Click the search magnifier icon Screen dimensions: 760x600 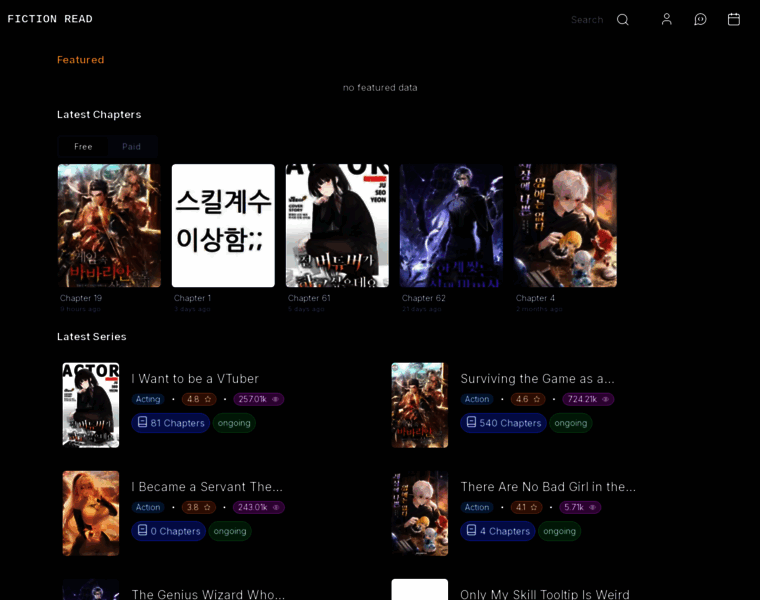pos(622,19)
